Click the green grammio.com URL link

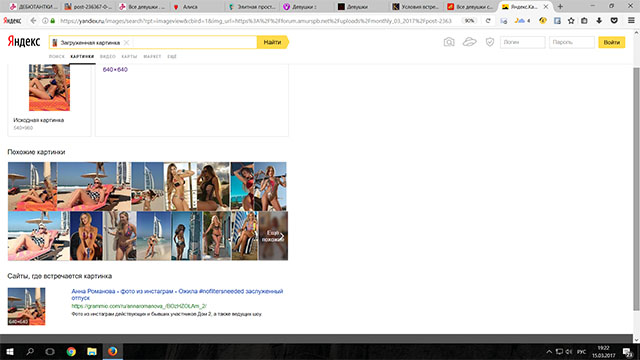[139, 306]
